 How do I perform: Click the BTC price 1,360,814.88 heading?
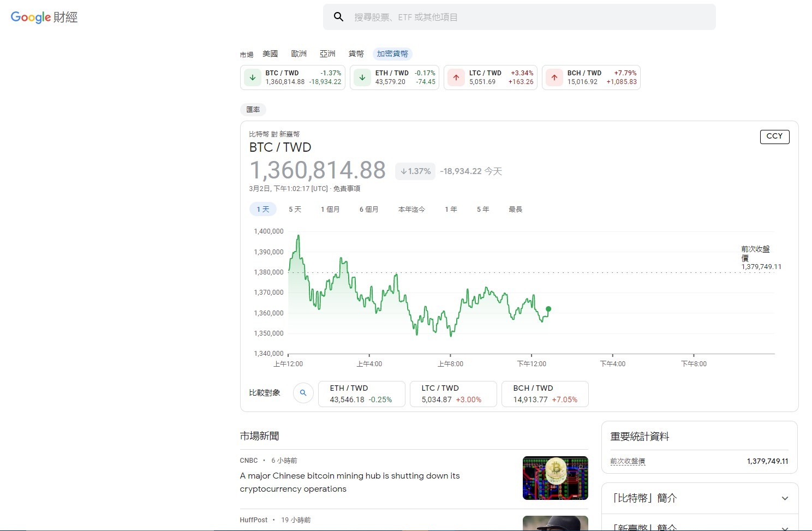click(x=318, y=170)
